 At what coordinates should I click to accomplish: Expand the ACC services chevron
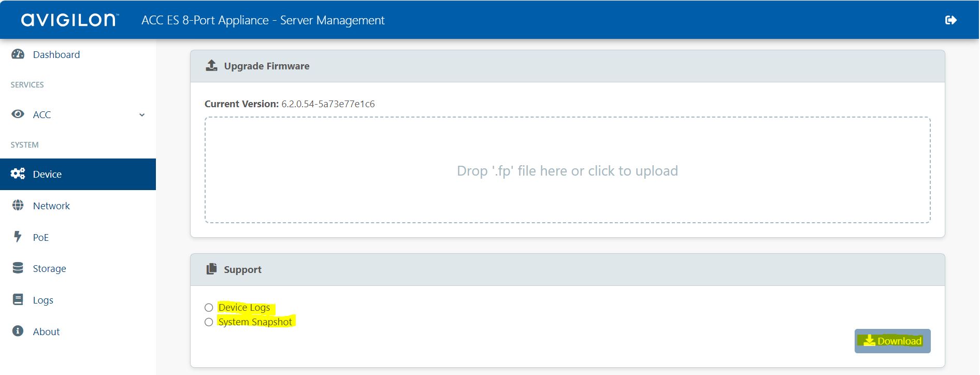(142, 115)
